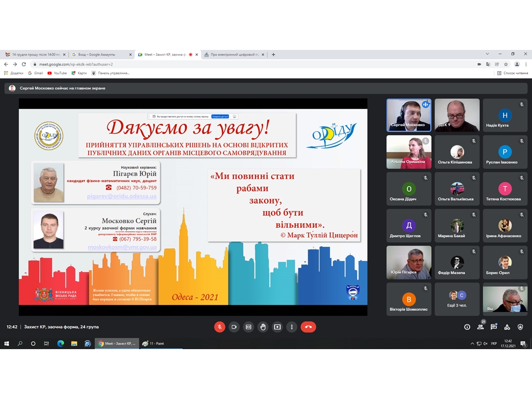
Task: Open the tab search chevron
Action: [487, 54]
